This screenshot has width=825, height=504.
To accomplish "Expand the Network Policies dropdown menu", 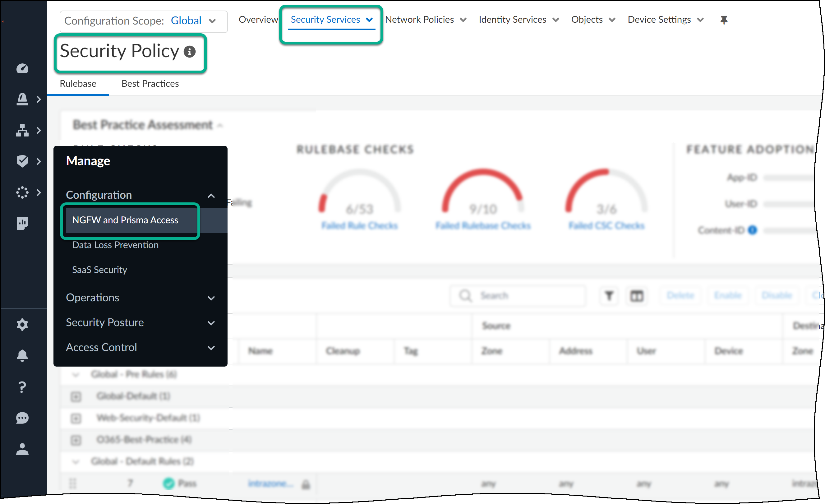I will (x=426, y=20).
